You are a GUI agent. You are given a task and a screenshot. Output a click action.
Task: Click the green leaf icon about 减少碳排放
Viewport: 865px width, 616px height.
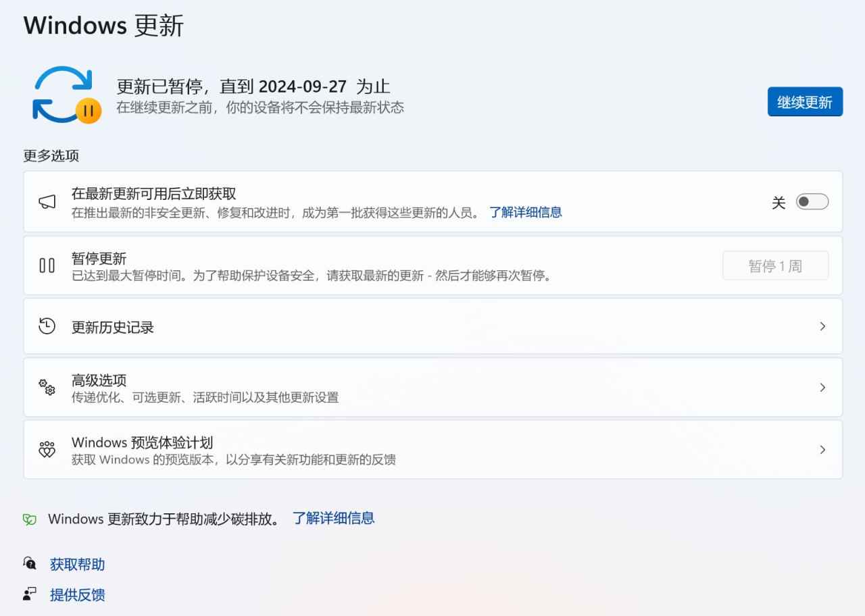point(28,518)
